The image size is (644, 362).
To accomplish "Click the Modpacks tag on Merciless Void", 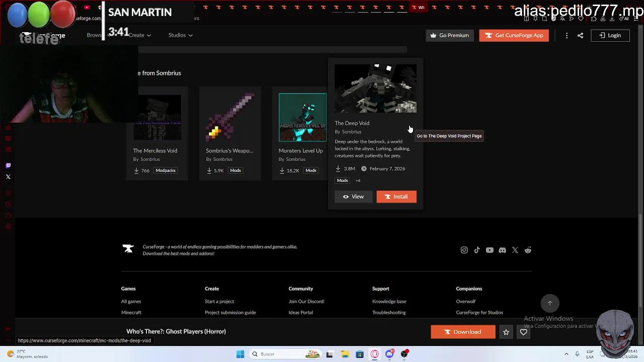I will tap(166, 170).
